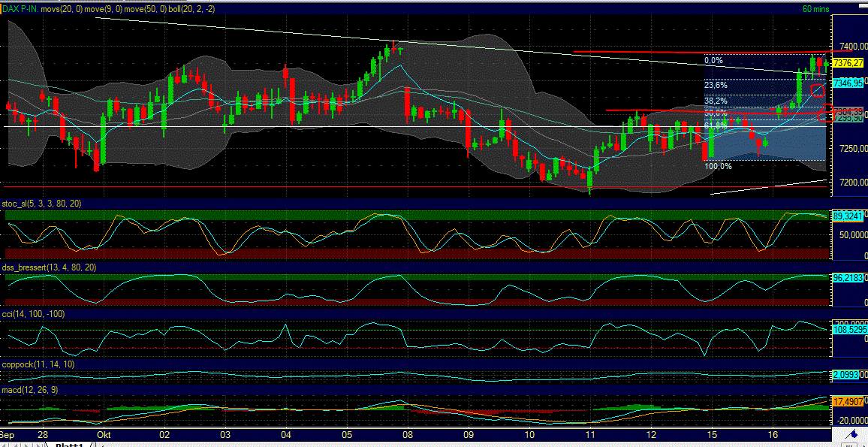Viewport: 868px width, 447px height.
Task: Click the Okt label on the date axis
Action: [x=102, y=435]
